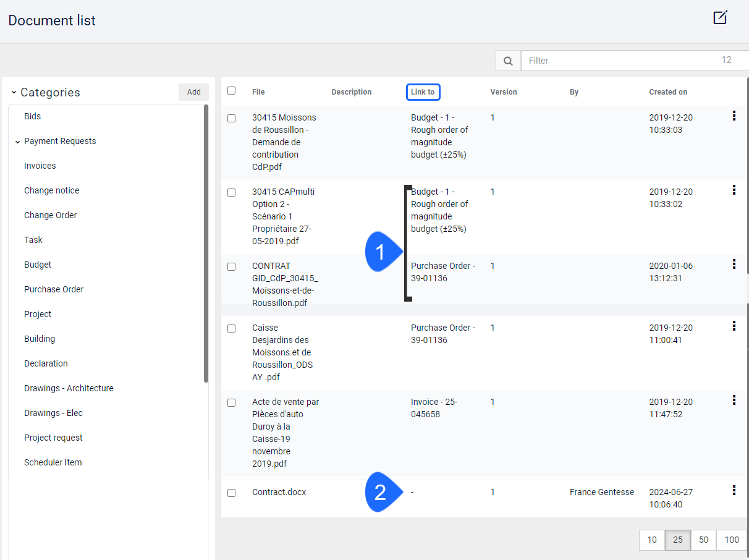Select the Scheduler Item category
This screenshot has width=749, height=560.
point(53,462)
